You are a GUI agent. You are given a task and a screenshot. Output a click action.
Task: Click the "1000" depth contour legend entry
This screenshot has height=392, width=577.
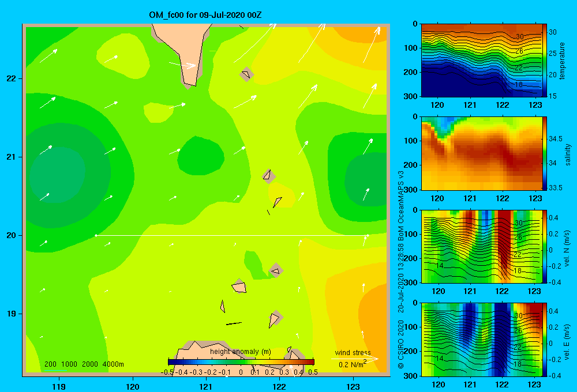pos(69,364)
